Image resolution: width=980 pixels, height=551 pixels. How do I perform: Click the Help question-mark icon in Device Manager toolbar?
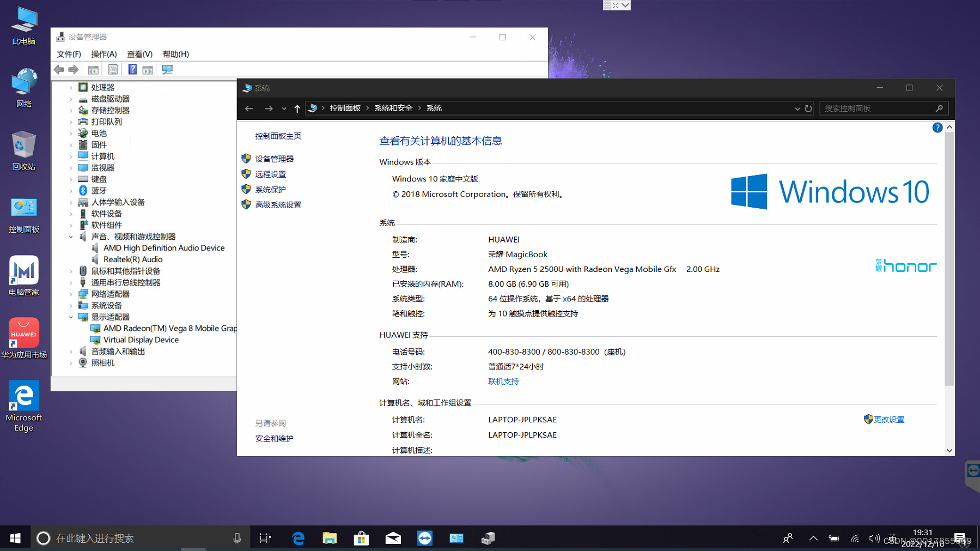tap(132, 70)
